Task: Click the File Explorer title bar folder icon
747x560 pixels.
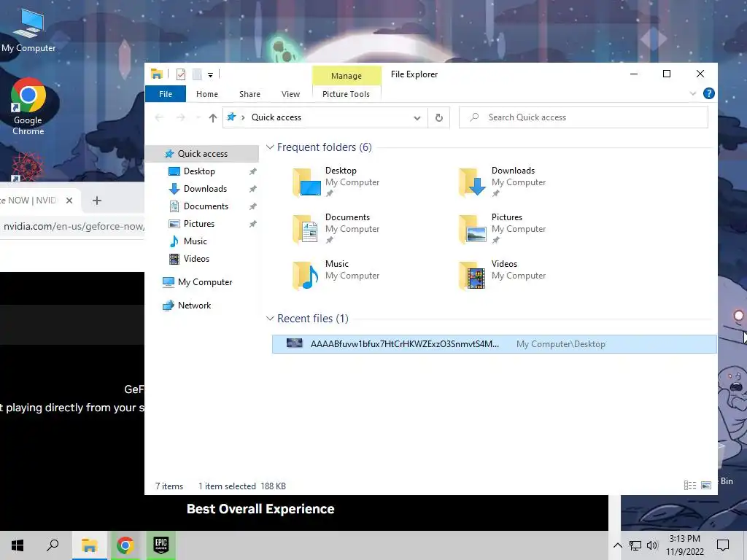Action: (x=156, y=74)
